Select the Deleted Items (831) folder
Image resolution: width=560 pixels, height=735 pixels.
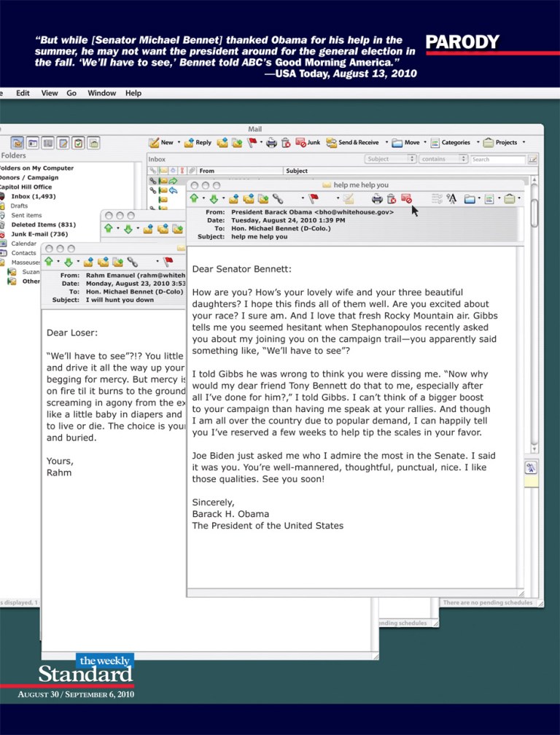43,225
